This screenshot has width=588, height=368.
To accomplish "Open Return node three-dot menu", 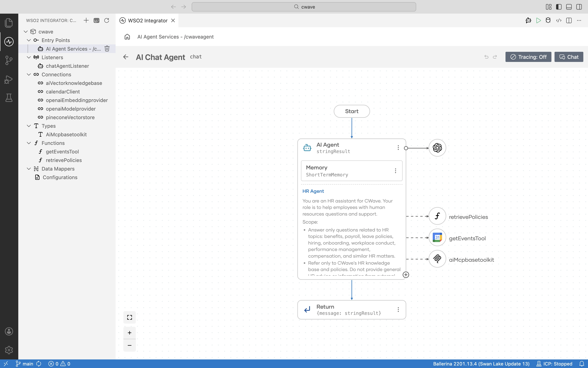I will [398, 310].
